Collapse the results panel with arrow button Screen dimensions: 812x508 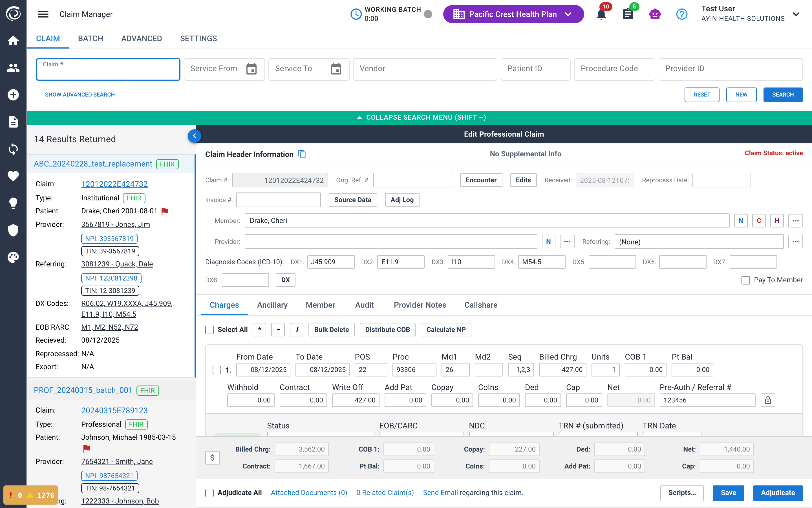pyautogui.click(x=194, y=136)
